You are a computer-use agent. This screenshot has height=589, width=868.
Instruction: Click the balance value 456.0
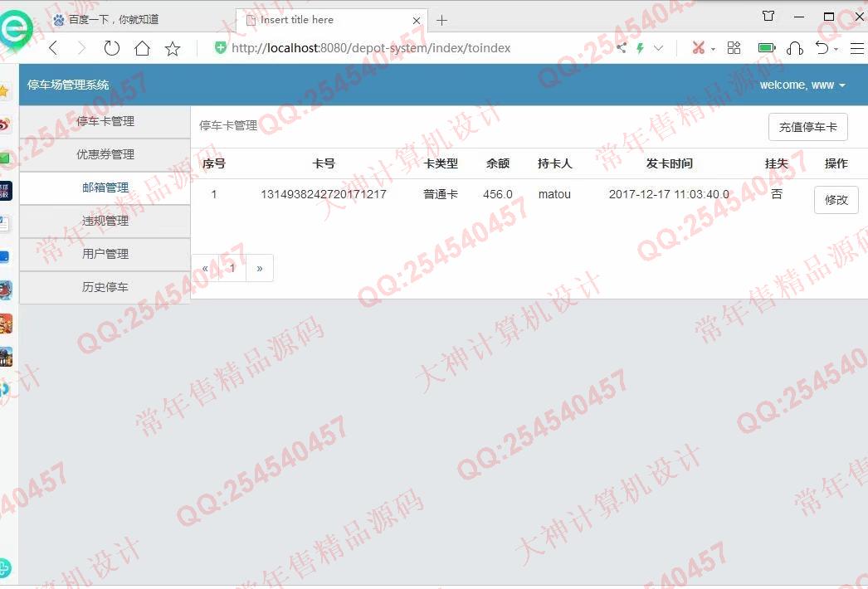(498, 194)
